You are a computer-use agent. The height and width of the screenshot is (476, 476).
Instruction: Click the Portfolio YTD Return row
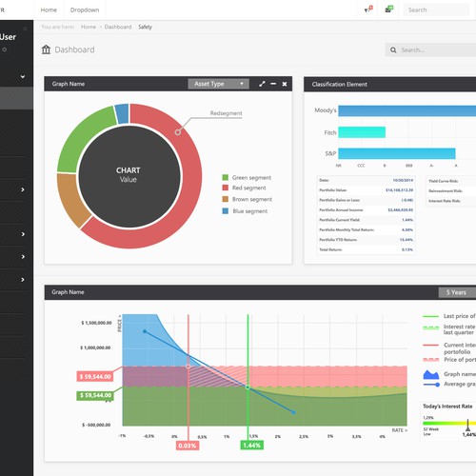(x=366, y=240)
